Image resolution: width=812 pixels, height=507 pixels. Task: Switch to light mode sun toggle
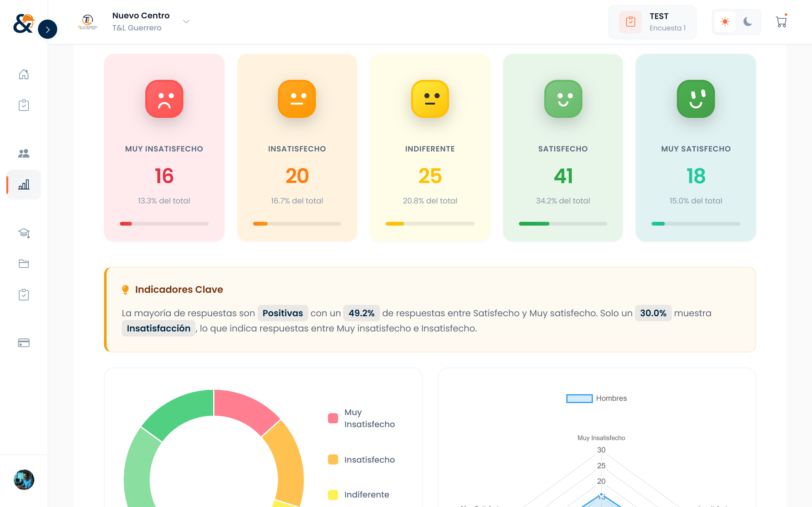[x=725, y=22]
